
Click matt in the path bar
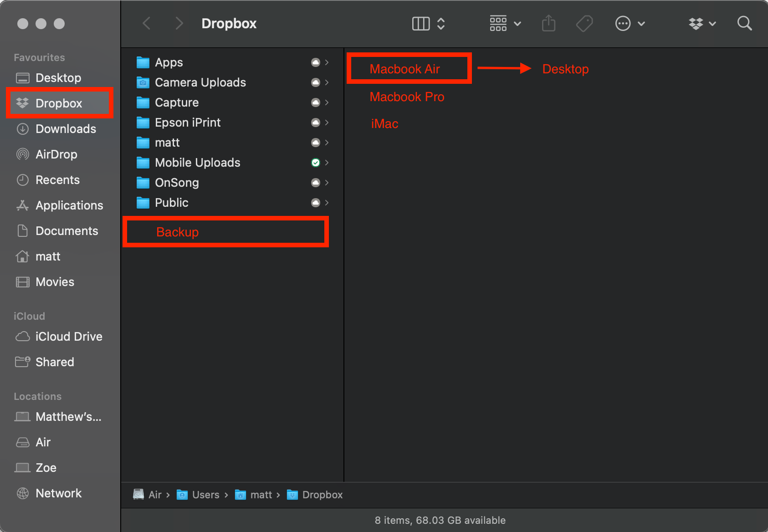(253, 495)
